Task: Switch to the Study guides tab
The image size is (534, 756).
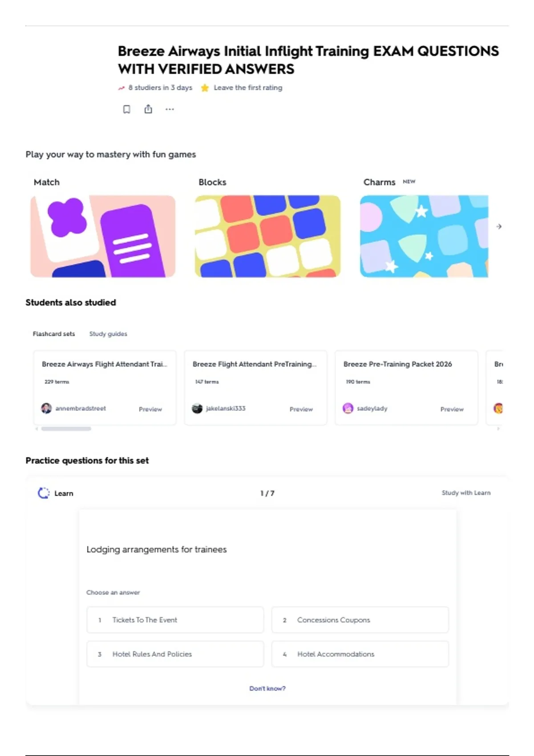Action: coord(108,334)
